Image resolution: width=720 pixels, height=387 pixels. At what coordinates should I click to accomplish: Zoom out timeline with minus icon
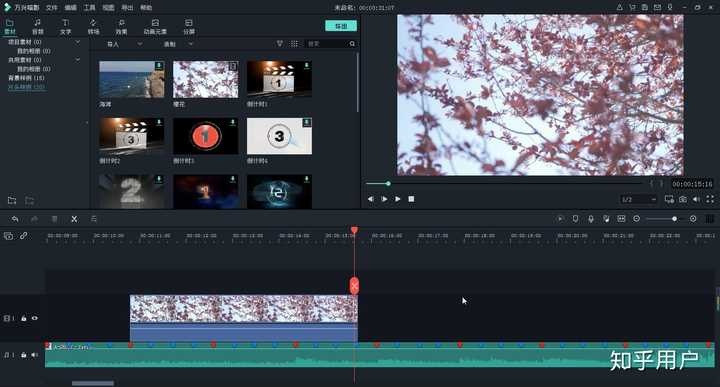[636, 219]
